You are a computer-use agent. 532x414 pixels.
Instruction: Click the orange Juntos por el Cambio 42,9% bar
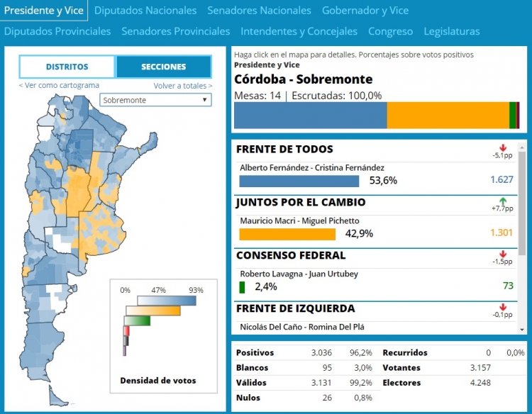pyautogui.click(x=287, y=235)
